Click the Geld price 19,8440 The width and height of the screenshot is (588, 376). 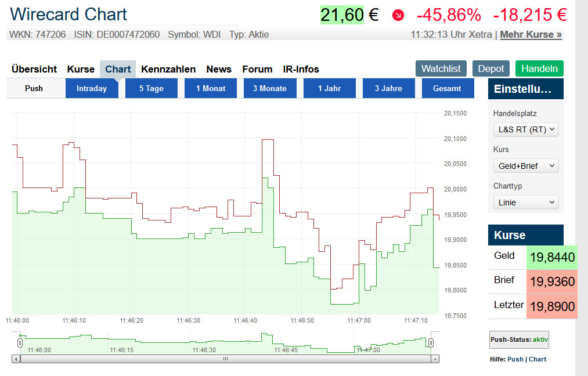pyautogui.click(x=552, y=257)
